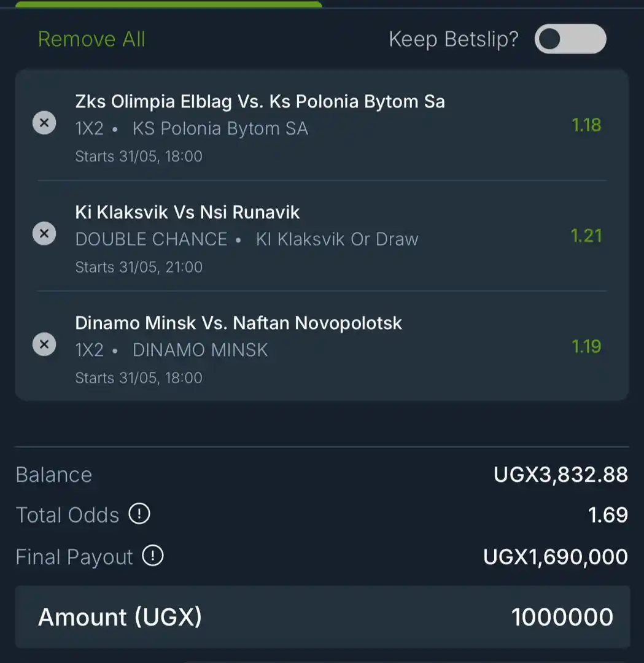This screenshot has height=663, width=644.
Task: Click the Remove All link
Action: click(91, 39)
